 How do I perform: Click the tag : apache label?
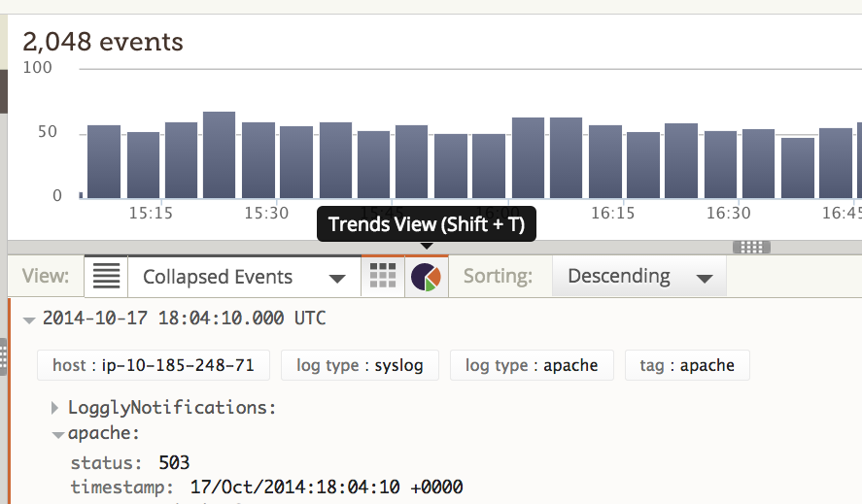[x=686, y=365]
